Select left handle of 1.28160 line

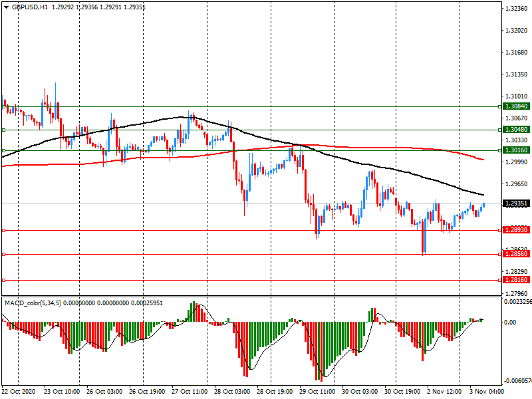(4, 280)
